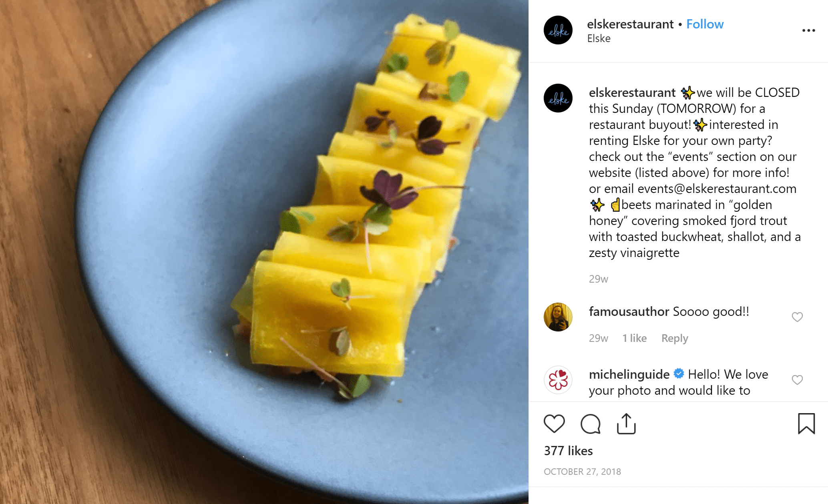
Task: Click the share post icon
Action: pos(626,424)
